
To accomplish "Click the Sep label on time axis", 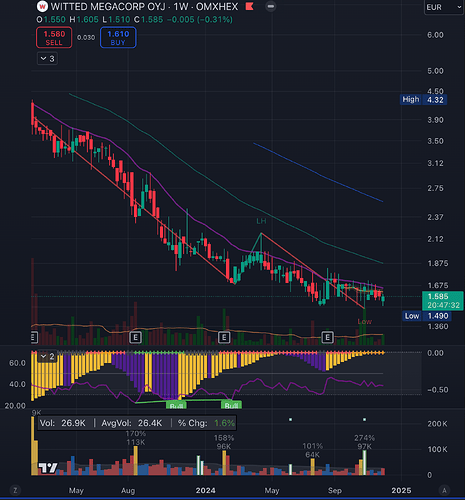I will click(x=335, y=491).
